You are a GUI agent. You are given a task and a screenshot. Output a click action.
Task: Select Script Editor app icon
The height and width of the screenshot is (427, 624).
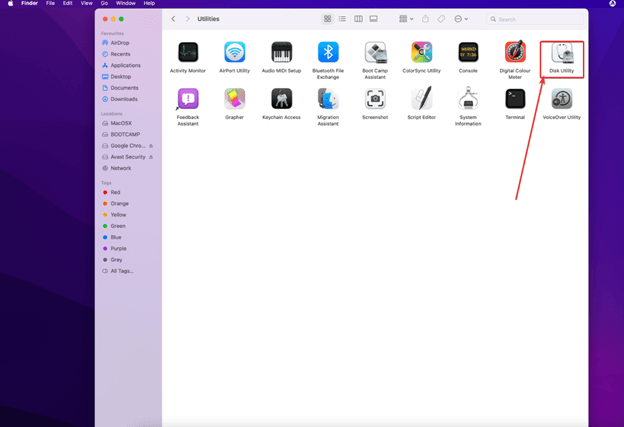click(x=421, y=98)
